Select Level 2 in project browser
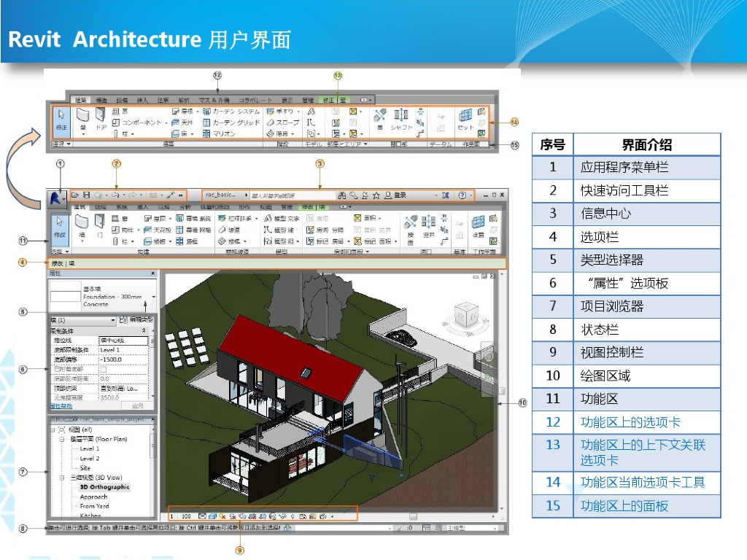This screenshot has width=747, height=560. pyautogui.click(x=90, y=459)
